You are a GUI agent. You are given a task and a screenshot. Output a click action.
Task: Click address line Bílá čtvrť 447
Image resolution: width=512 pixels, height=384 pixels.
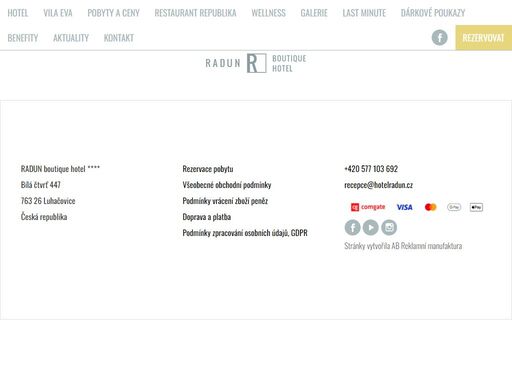41,185
